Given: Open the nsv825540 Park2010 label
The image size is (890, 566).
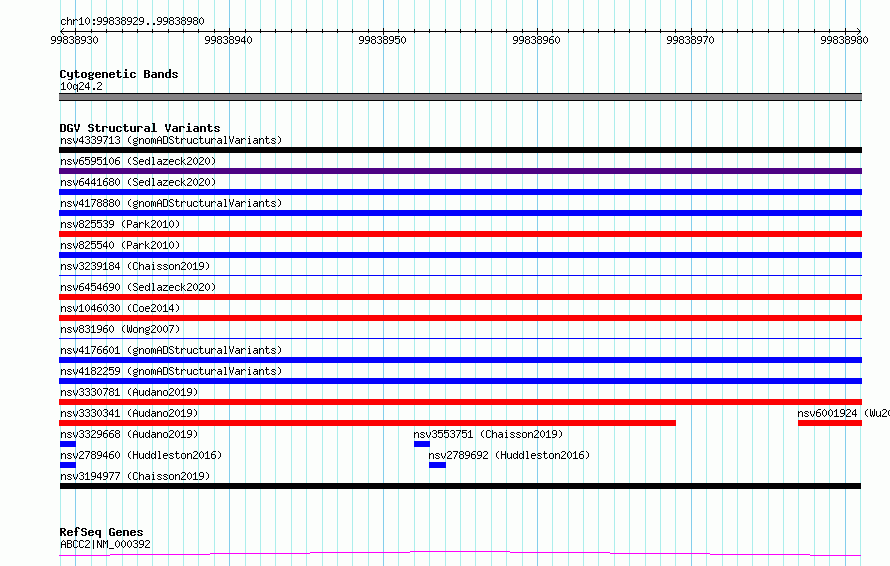Looking at the screenshot, I should pos(120,245).
